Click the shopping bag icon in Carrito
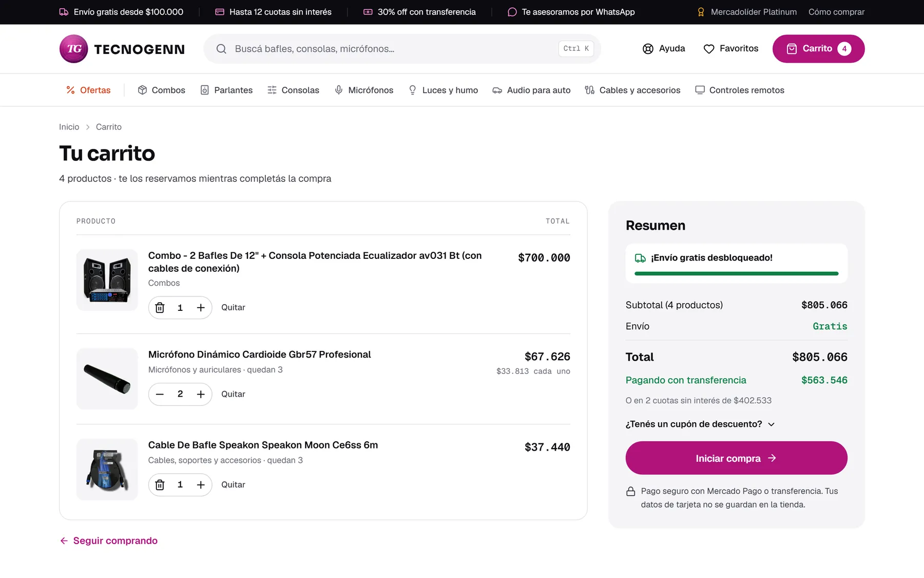The width and height of the screenshot is (924, 578). pyautogui.click(x=792, y=49)
